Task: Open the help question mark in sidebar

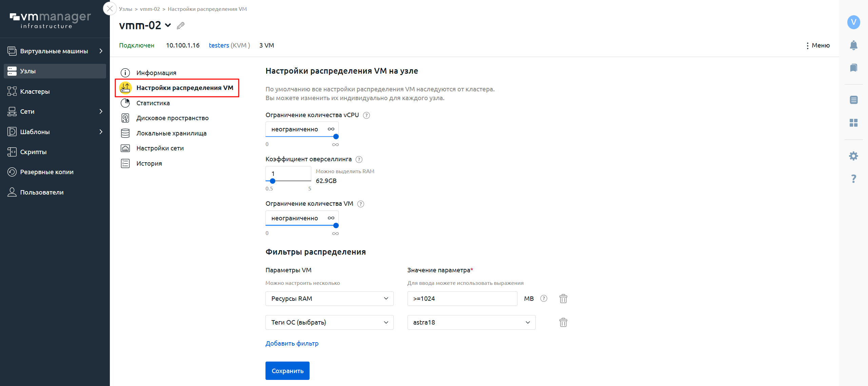Action: click(x=853, y=179)
